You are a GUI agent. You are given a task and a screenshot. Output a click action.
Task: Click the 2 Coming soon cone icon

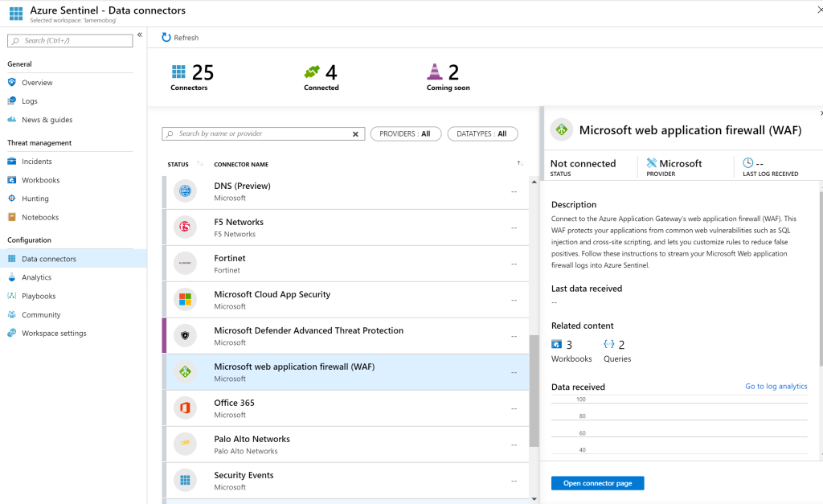(x=434, y=72)
